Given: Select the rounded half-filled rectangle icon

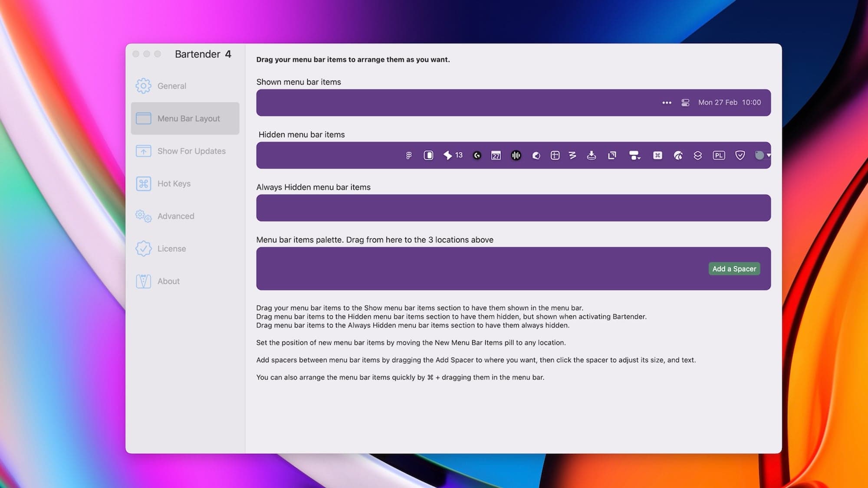Looking at the screenshot, I should tap(428, 155).
